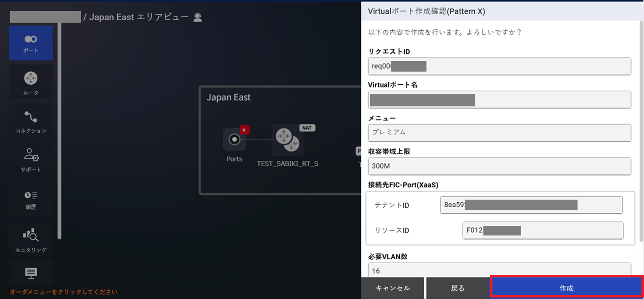Image resolution: width=644 pixels, height=299 pixels.
Task: Click the 戻る button to go back
Action: pyautogui.click(x=457, y=288)
